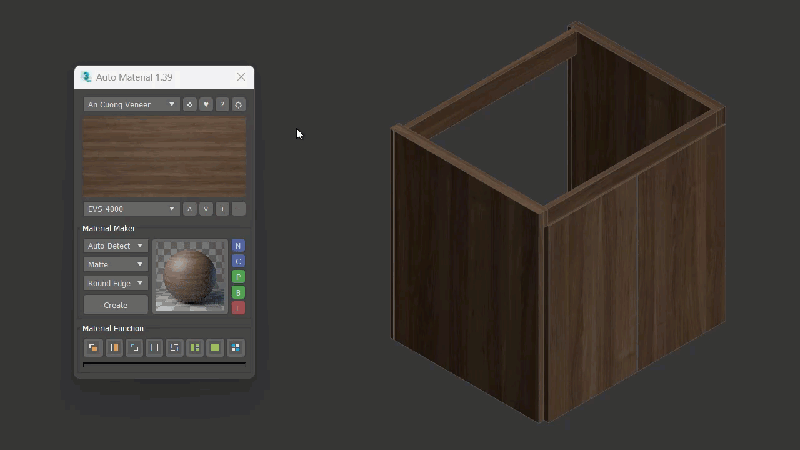Viewport: 800px width, 450px height.
Task: Click the up arrow next to EVS 4000
Action: pos(189,209)
